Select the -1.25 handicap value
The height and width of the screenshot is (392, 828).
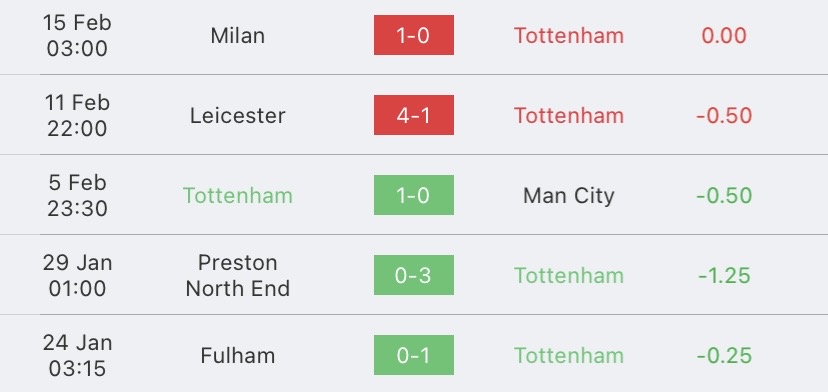pos(723,275)
